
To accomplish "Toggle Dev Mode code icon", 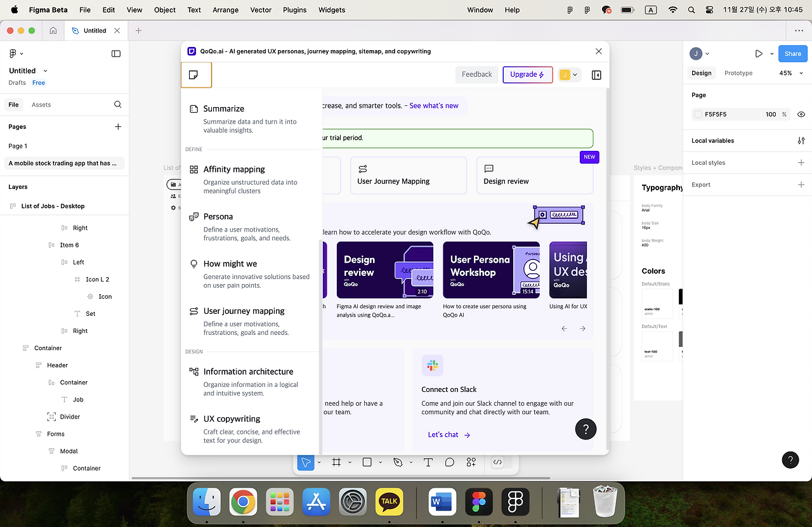I will click(498, 462).
